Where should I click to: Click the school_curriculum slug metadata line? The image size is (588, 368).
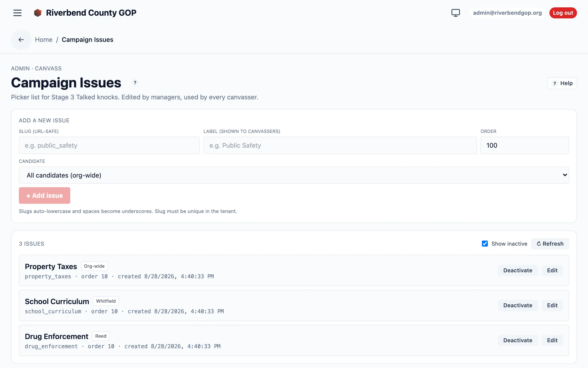pos(124,311)
